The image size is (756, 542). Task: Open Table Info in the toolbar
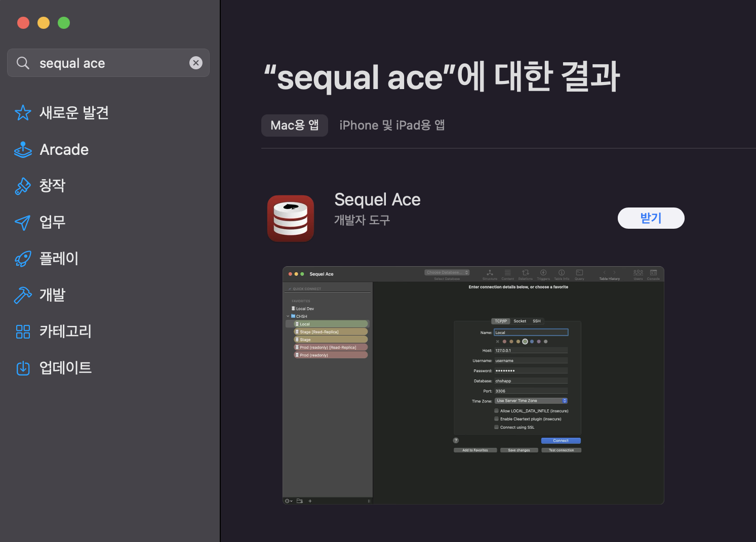pyautogui.click(x=562, y=274)
